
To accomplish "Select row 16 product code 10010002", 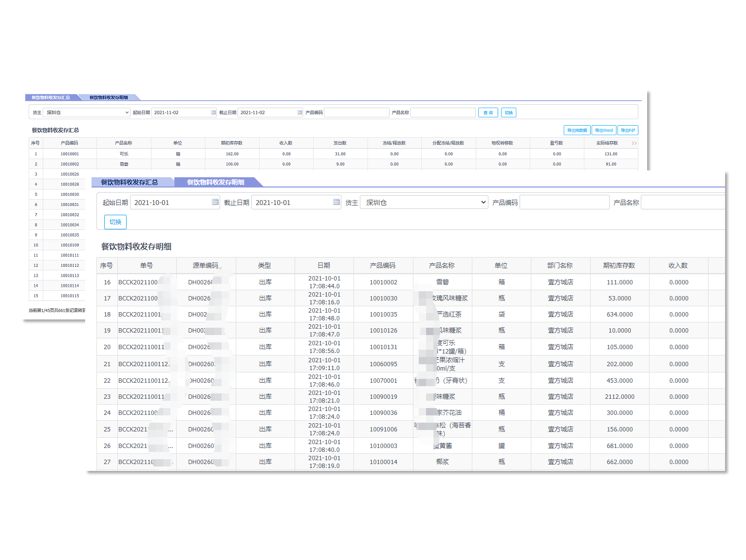I will (x=383, y=282).
